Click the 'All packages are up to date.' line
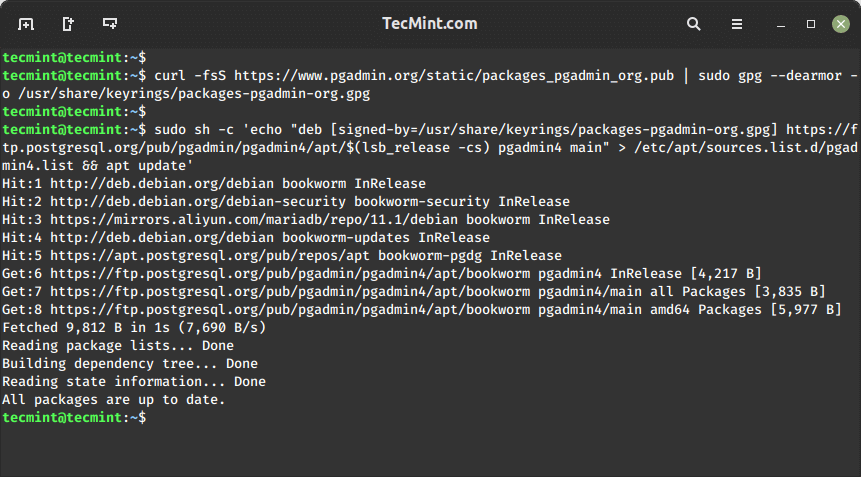Viewport: 861px width, 477px height. tap(114, 400)
